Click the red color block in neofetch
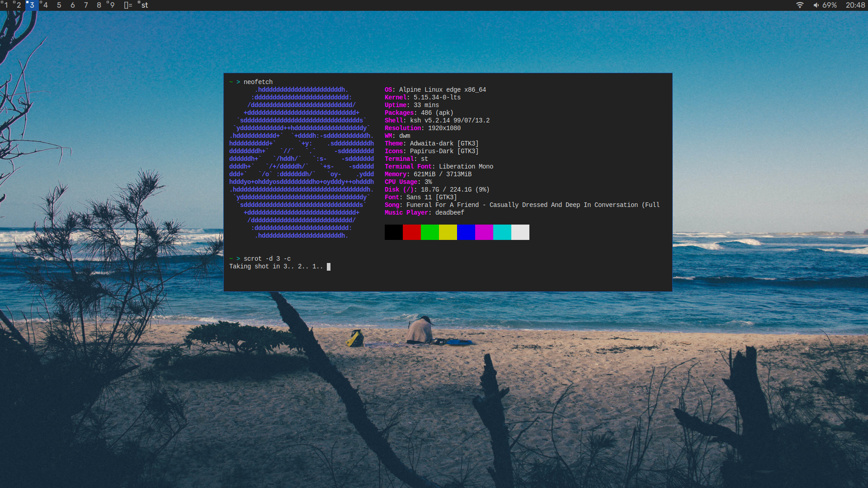Viewport: 868px width, 488px height. click(411, 232)
